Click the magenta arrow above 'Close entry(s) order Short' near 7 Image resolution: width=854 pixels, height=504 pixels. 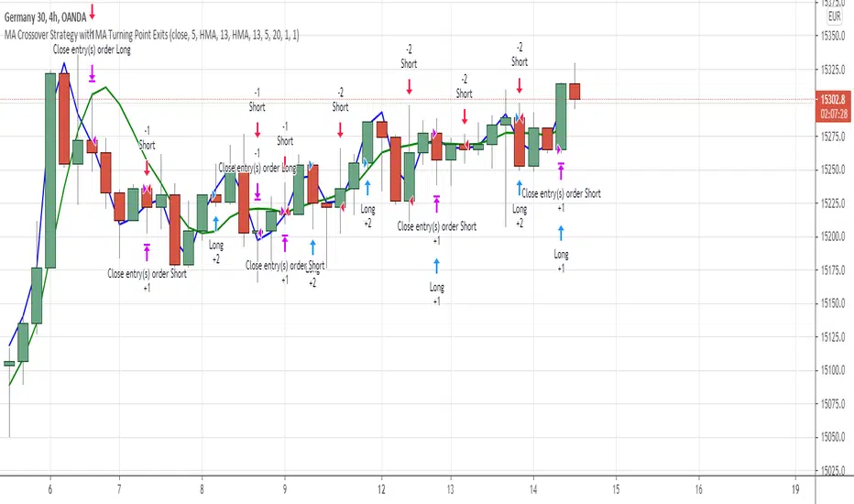tap(147, 253)
